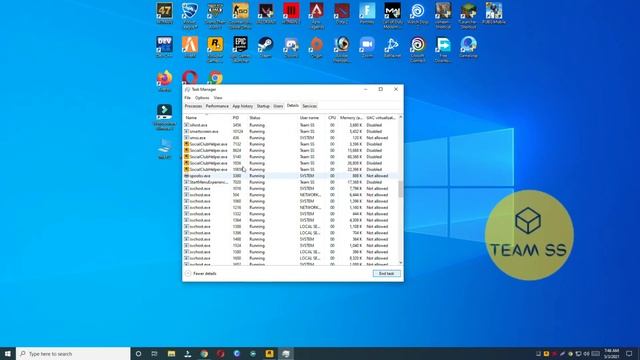Screen dimensions: 640x360
Task: Sort processes by the PID column header
Action: (239, 118)
